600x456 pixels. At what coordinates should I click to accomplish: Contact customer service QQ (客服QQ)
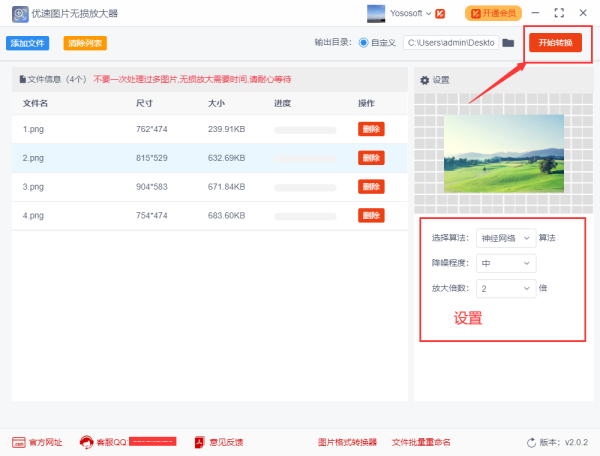(x=87, y=442)
